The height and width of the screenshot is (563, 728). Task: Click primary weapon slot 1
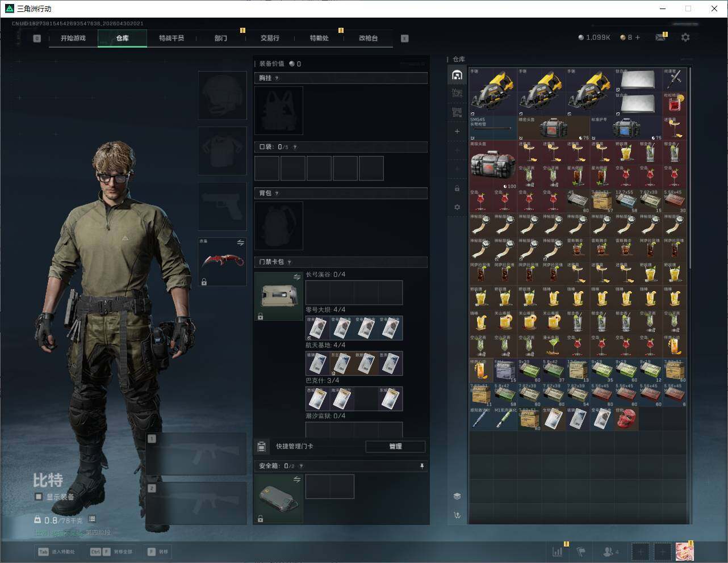click(x=196, y=454)
